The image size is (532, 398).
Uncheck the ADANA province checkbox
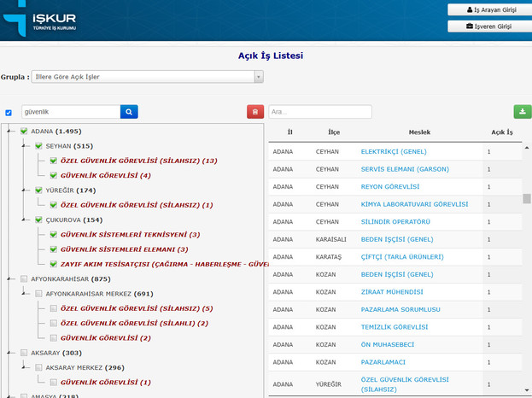pos(24,132)
